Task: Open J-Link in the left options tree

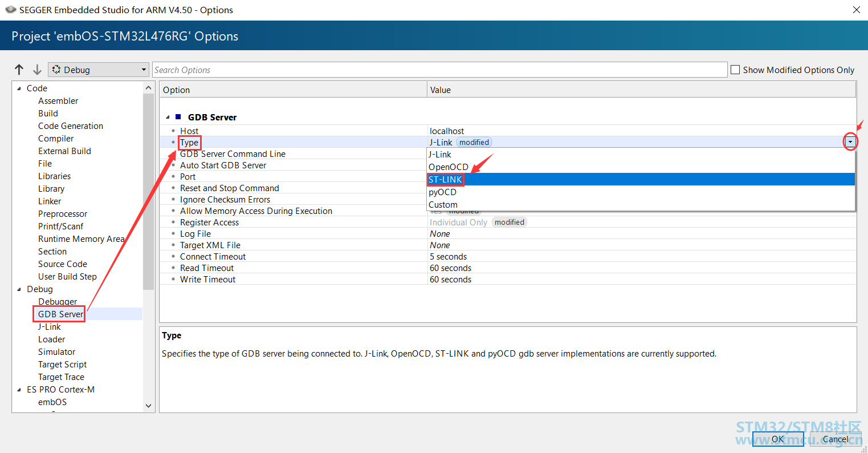Action: point(50,327)
